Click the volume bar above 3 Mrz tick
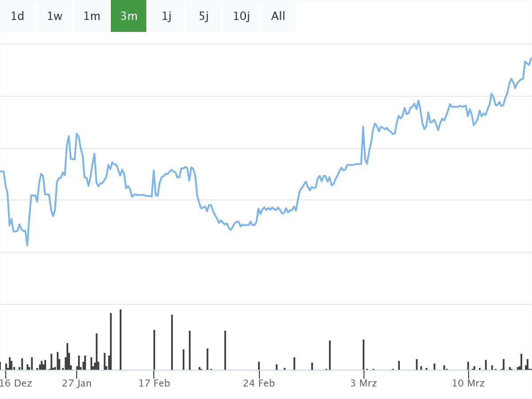This screenshot has width=532, height=399. pyautogui.click(x=364, y=354)
